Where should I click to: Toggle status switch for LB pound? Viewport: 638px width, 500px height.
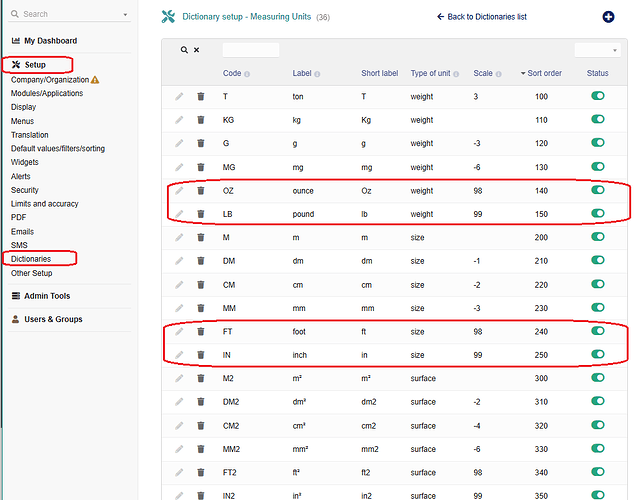[x=598, y=214]
